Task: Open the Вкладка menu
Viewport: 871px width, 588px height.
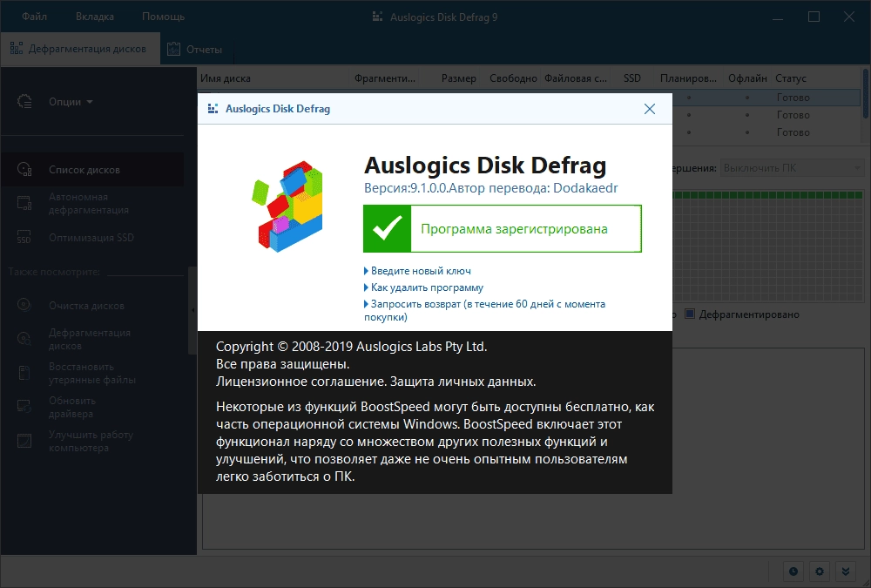Action: click(94, 17)
